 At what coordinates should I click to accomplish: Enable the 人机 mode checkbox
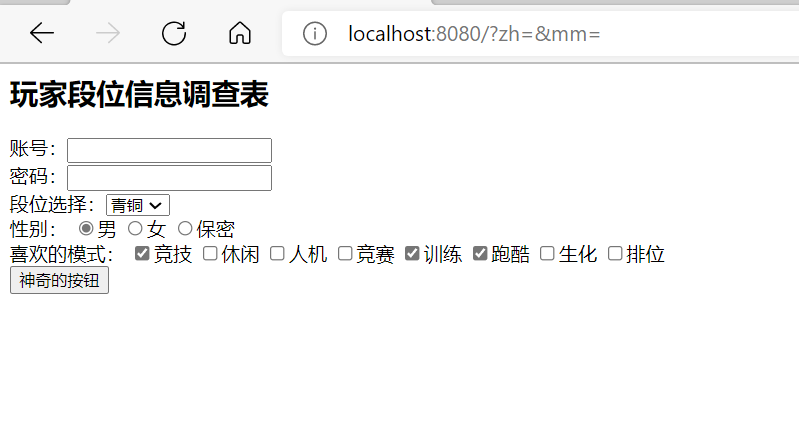click(277, 253)
